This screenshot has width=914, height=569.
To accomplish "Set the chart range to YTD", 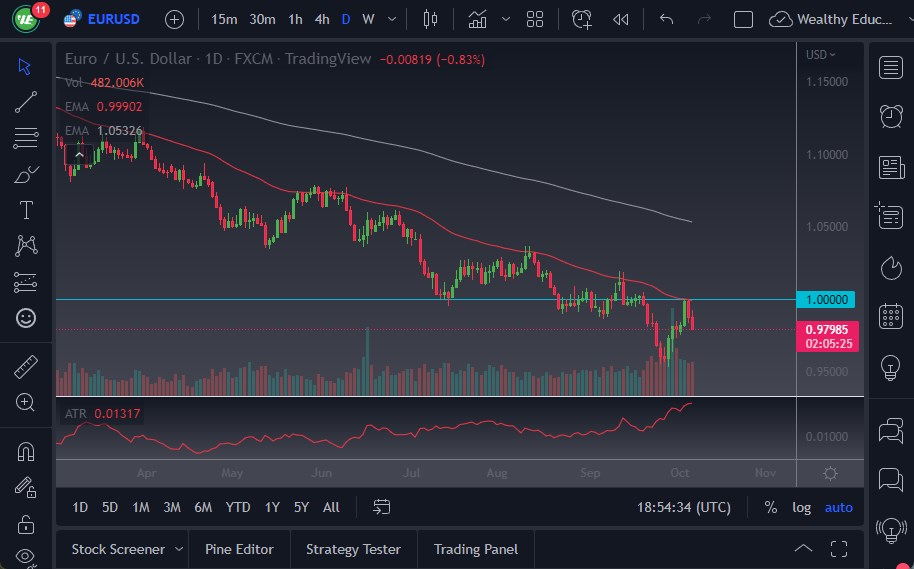I will [238, 507].
